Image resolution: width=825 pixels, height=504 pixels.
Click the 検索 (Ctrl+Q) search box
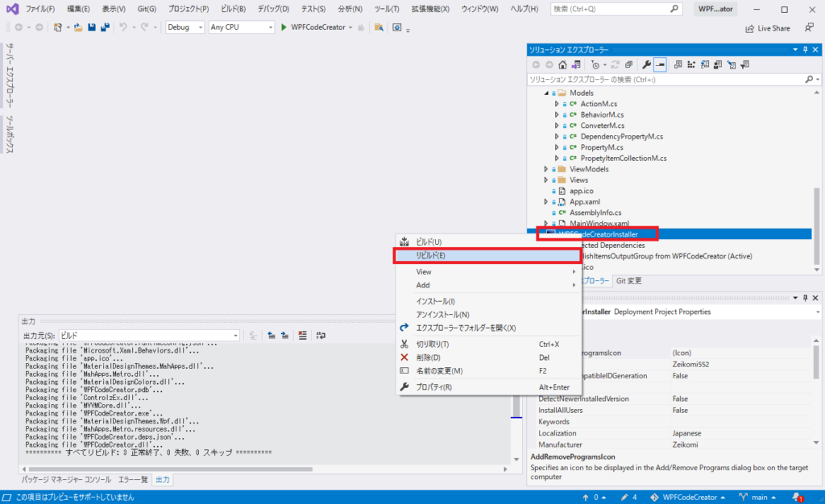pyautogui.click(x=616, y=9)
